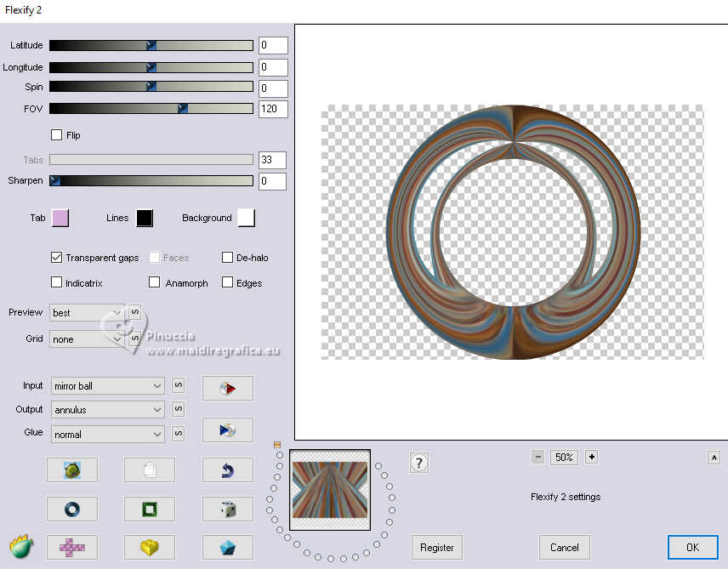Click the Flexify 2 settings label
Image resolution: width=728 pixels, height=569 pixels.
point(566,497)
